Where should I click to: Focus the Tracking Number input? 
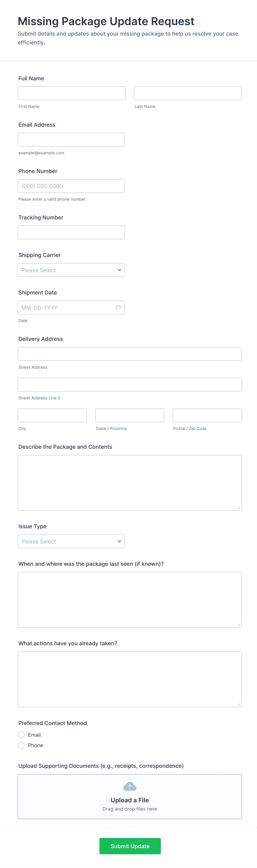(x=71, y=232)
